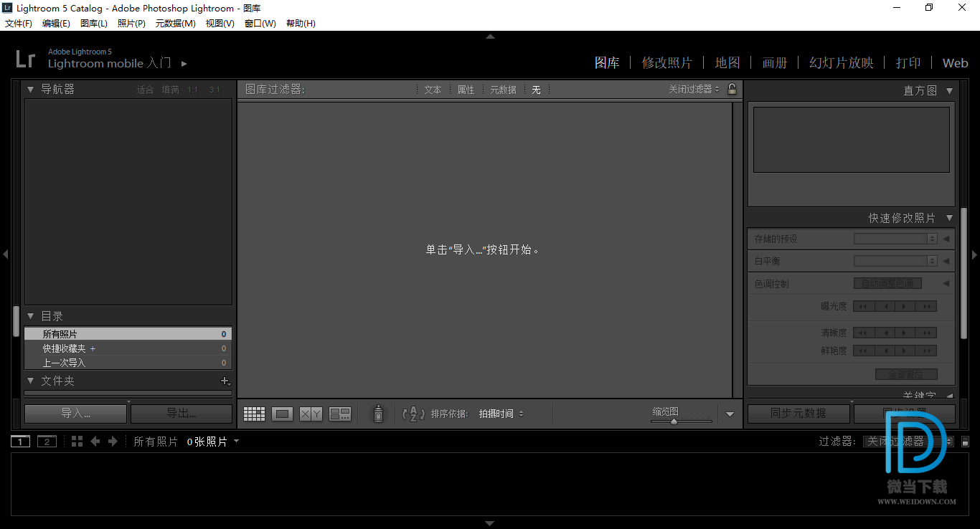Hide the left panel with edge arrow
Image resolution: width=980 pixels, height=529 pixels.
[5, 254]
